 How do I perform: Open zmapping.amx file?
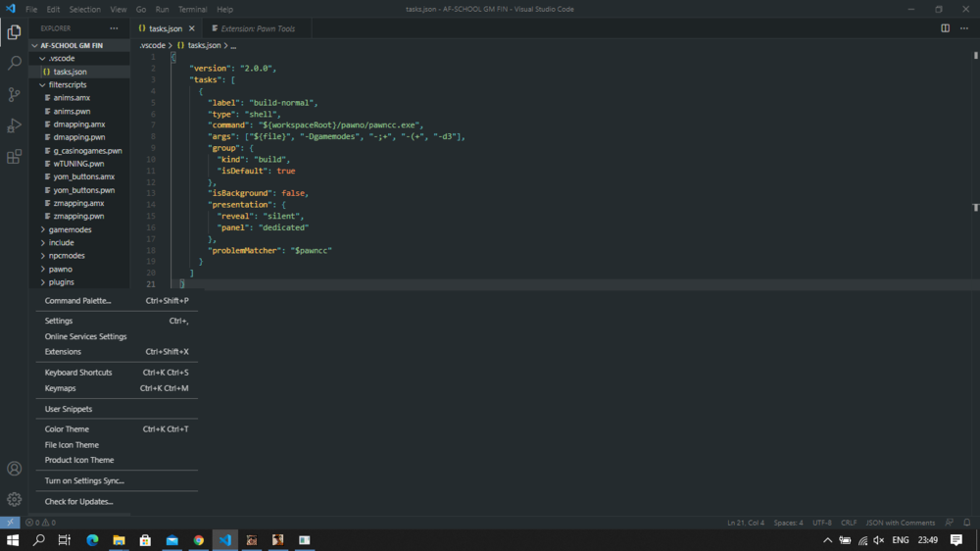(80, 203)
